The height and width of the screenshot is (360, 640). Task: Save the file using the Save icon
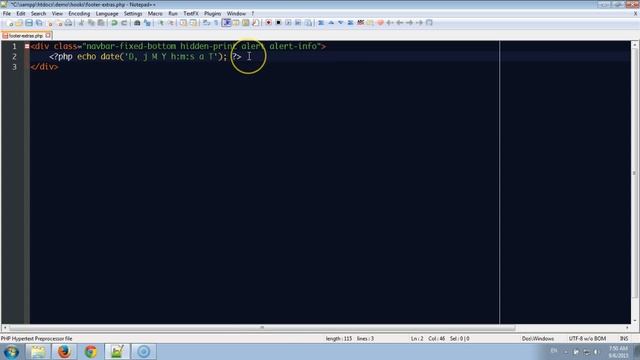click(x=29, y=23)
